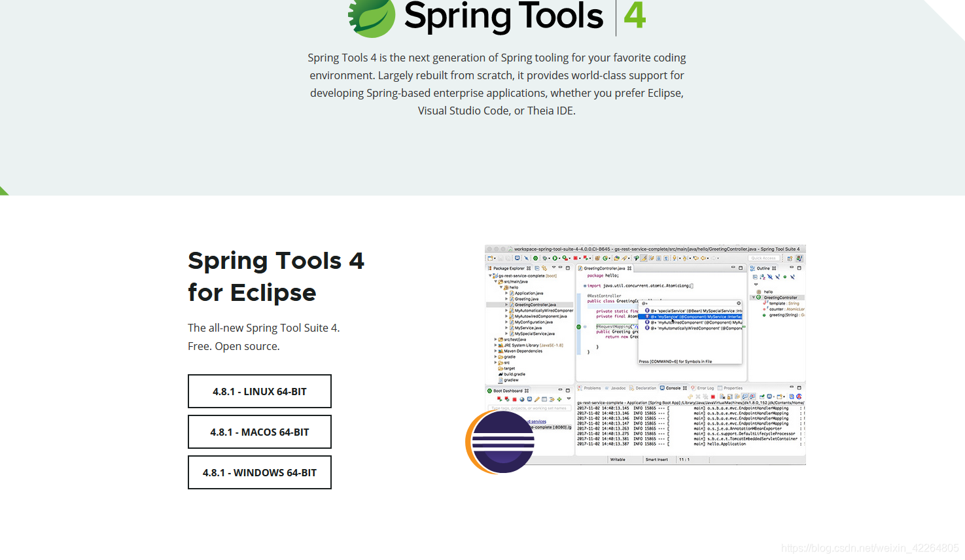Viewport: 965px width, 560px height.
Task: Click the intro paragraph about Spring tooling
Action: (497, 84)
